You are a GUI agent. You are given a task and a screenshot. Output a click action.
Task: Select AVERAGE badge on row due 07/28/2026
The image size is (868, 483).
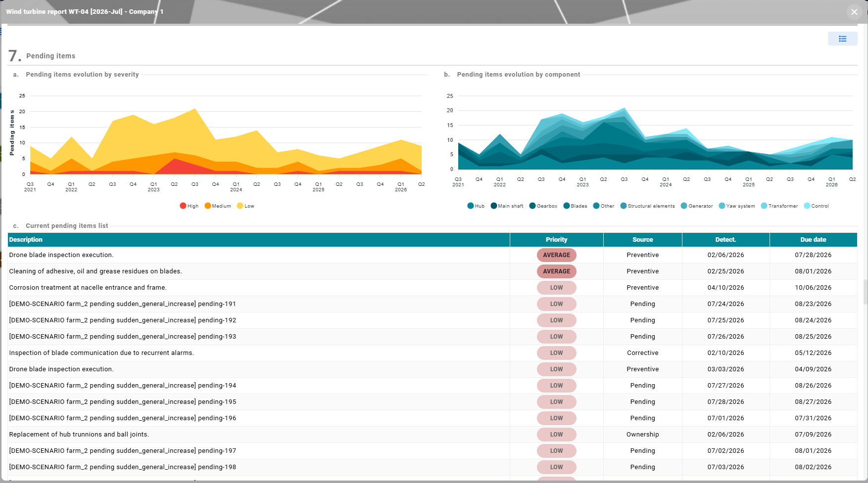[557, 255]
